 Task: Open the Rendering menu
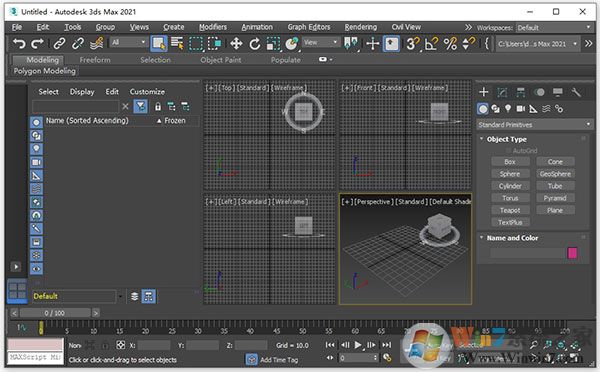coord(360,27)
